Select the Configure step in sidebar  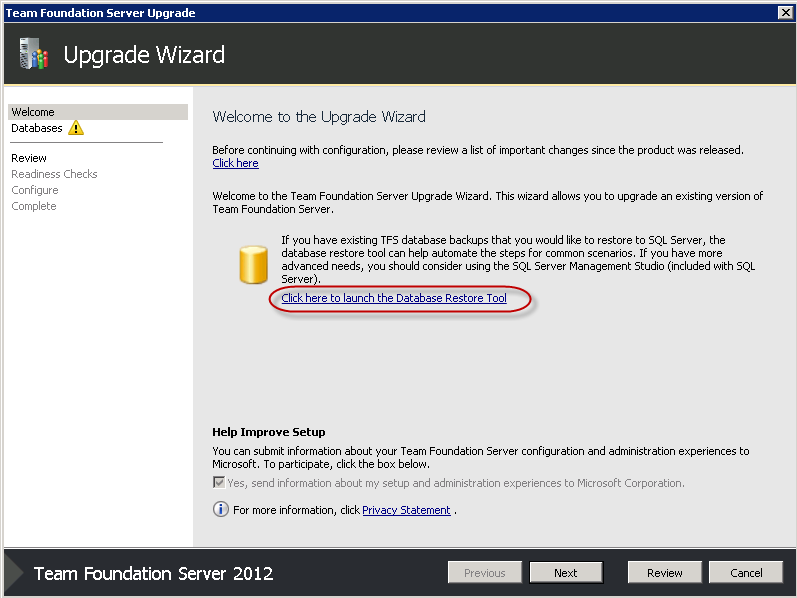pos(35,190)
